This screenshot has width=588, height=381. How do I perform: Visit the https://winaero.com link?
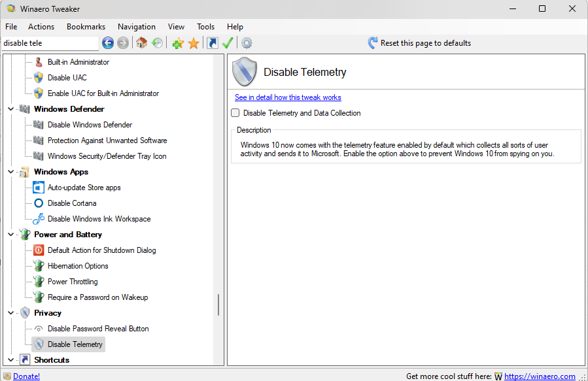pos(540,376)
